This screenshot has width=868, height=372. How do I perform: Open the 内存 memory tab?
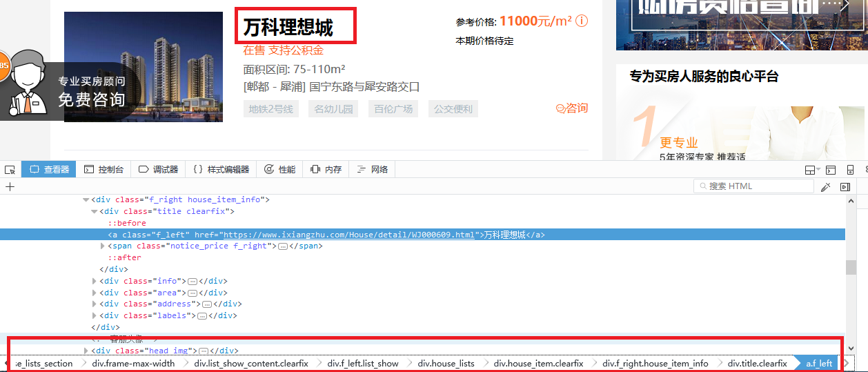point(326,169)
